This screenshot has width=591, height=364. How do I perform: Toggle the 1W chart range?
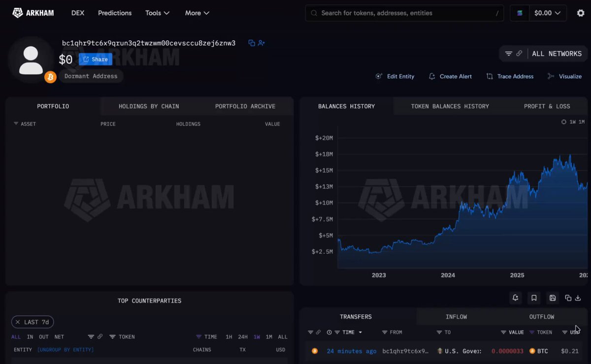click(573, 122)
